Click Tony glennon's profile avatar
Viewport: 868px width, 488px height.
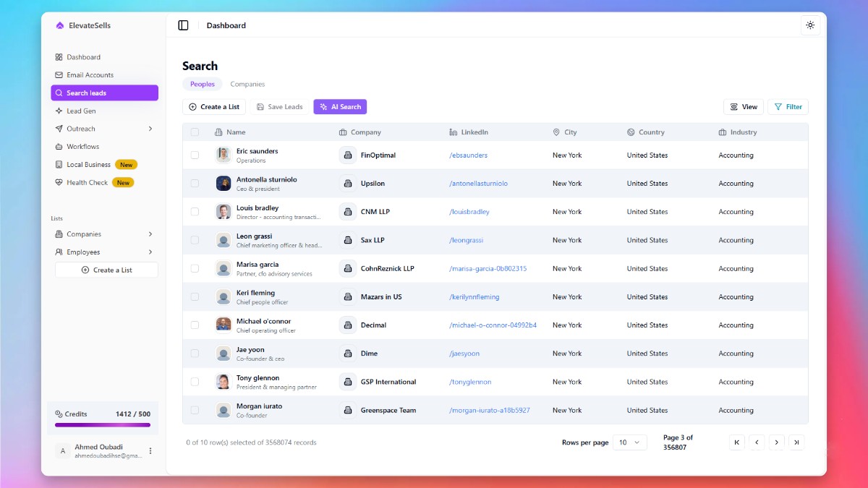[224, 382]
